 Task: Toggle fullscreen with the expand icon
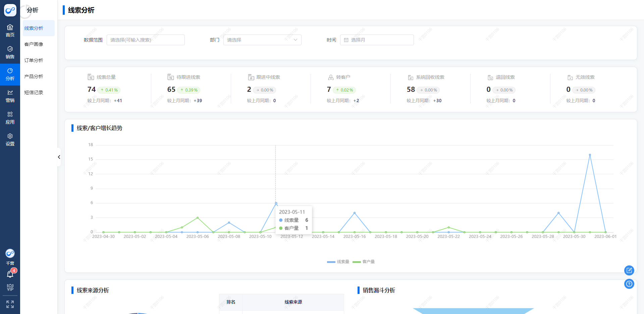point(10,304)
